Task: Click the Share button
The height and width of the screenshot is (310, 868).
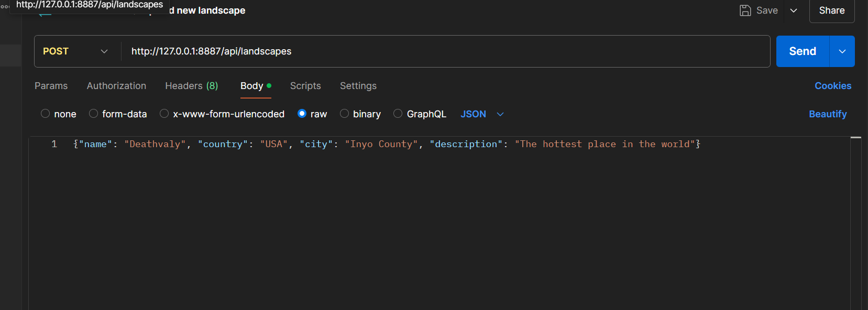Action: pos(832,10)
